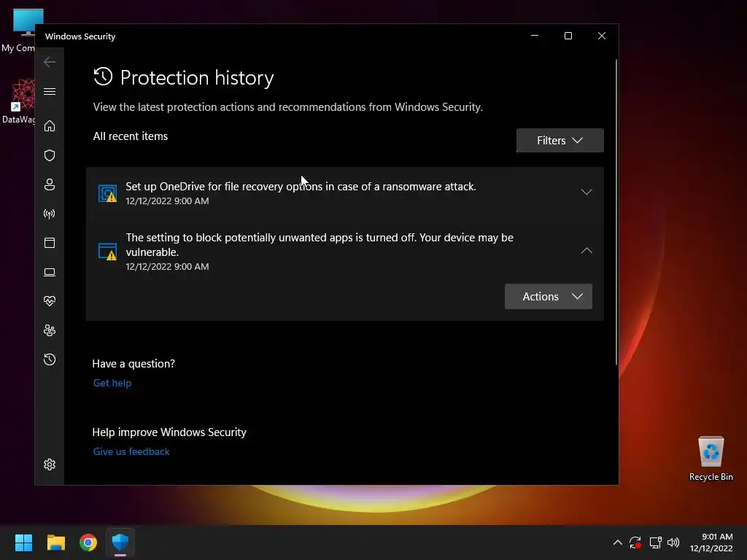Go back using the back arrow
Screen dimensions: 747x560
[50, 62]
